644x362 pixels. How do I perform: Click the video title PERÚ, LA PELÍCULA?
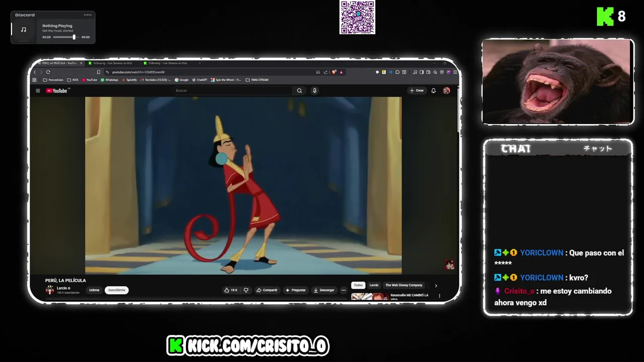pyautogui.click(x=65, y=281)
